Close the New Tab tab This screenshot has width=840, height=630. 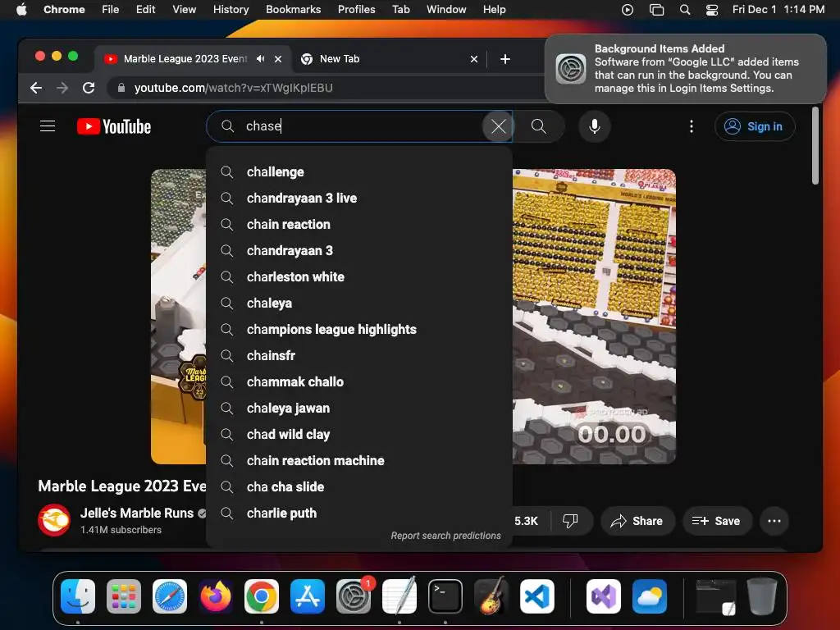473,59
